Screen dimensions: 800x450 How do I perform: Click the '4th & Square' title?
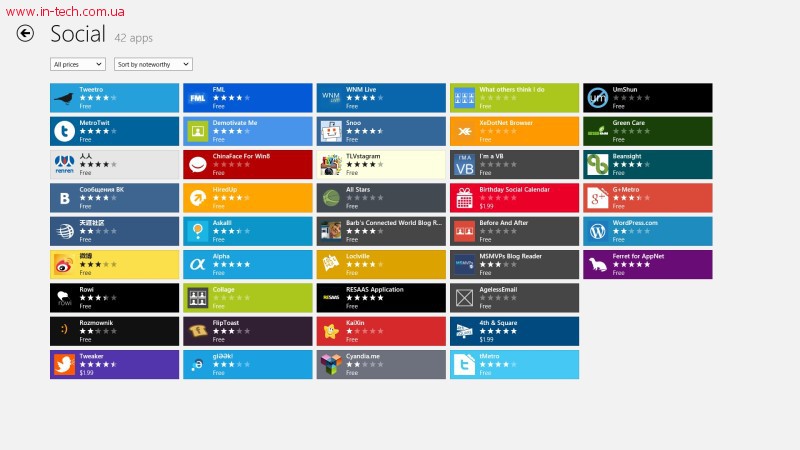point(498,322)
